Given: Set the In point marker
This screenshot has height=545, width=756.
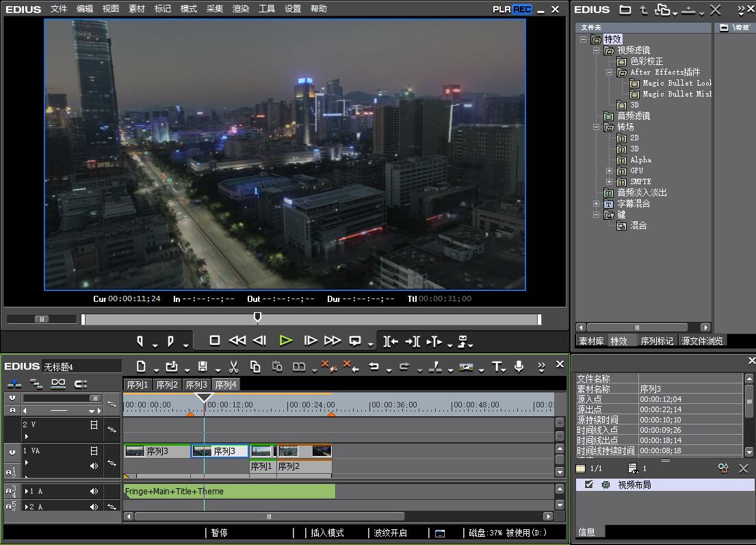Looking at the screenshot, I should click(x=140, y=342).
